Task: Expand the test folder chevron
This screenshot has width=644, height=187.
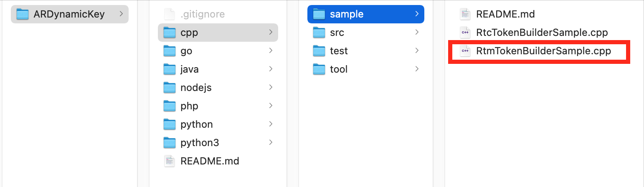Action: 417,51
